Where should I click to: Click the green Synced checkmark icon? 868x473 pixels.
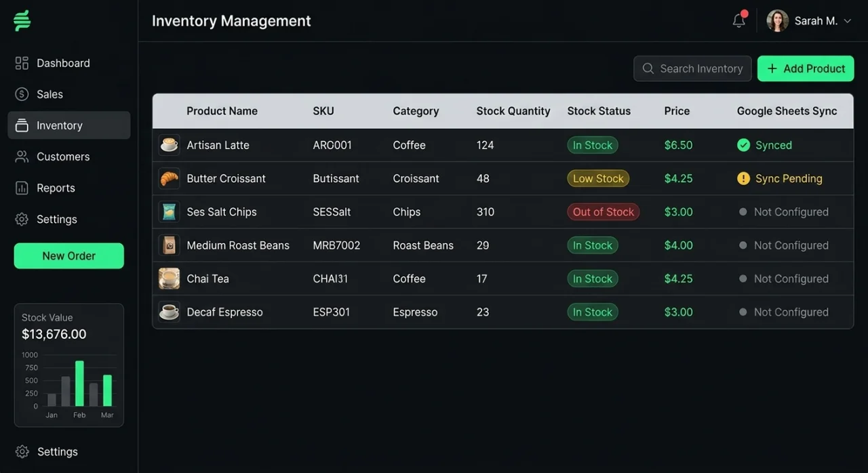(x=743, y=145)
